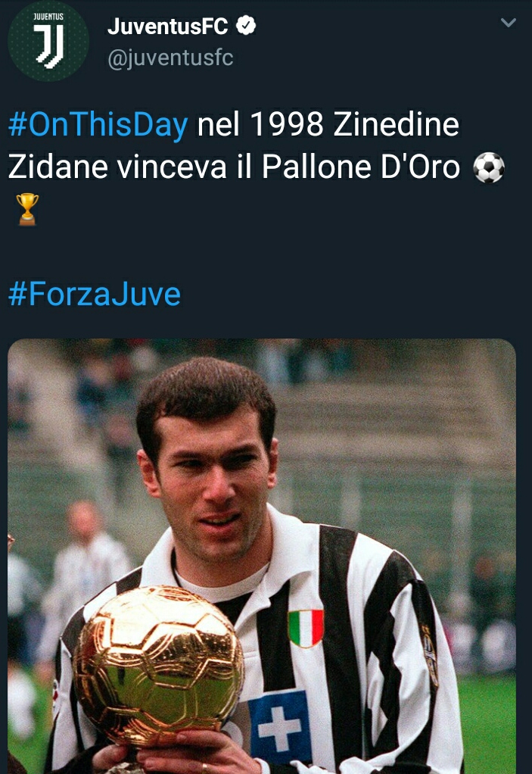Expand the tweet options chevron

click(x=508, y=22)
